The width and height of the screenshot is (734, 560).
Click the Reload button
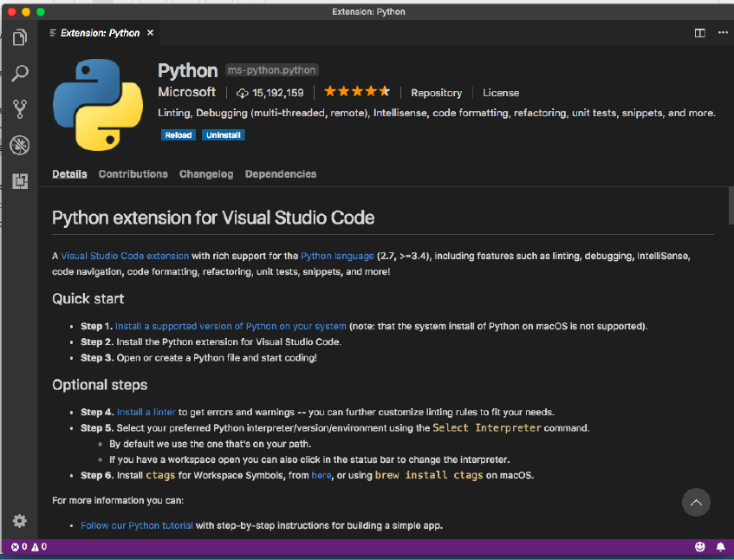[x=178, y=135]
